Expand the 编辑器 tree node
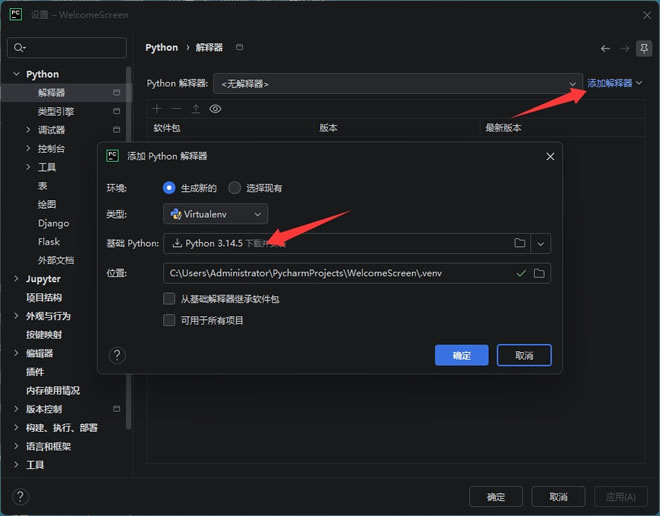The height and width of the screenshot is (516, 660). click(16, 353)
